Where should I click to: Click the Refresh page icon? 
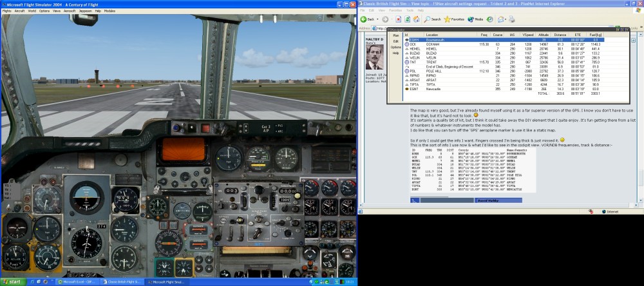click(408, 19)
